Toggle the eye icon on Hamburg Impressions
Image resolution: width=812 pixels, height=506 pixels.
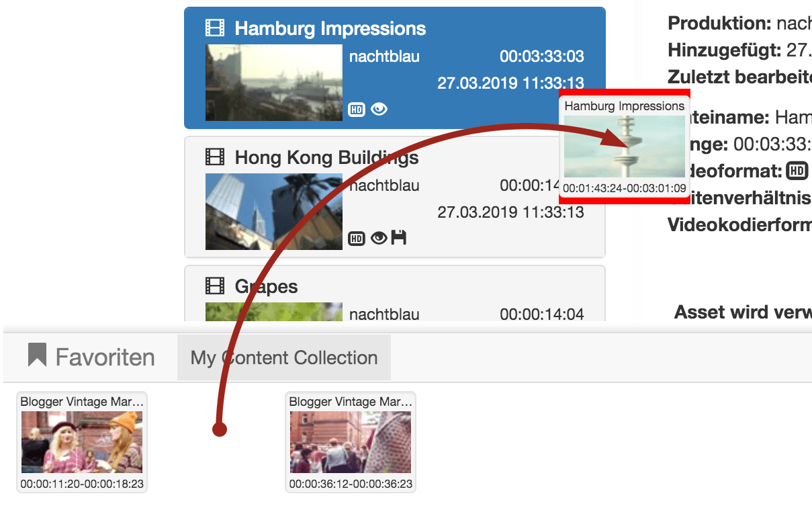(x=379, y=109)
